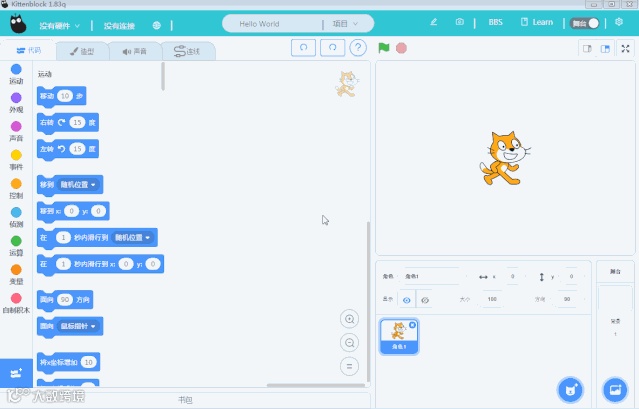Click x value in 移到 x y block
The height and width of the screenshot is (409, 639).
pos(71,211)
